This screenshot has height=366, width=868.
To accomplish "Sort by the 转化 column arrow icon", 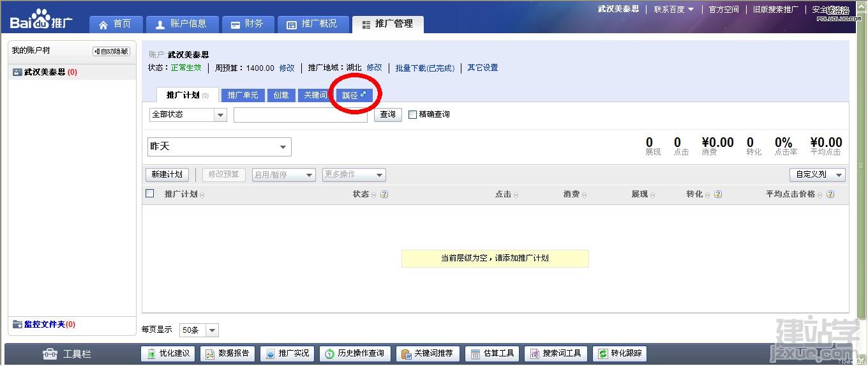I will (708, 195).
